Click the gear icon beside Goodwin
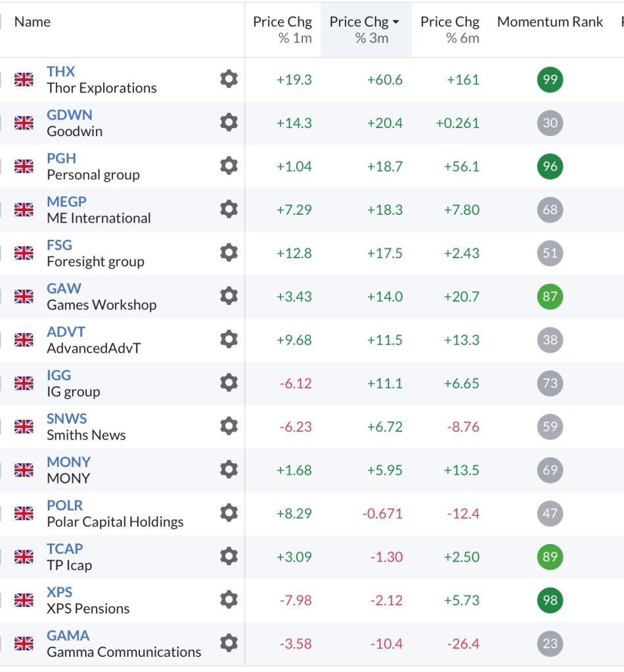Screen dimensions: 624x672 point(229,123)
